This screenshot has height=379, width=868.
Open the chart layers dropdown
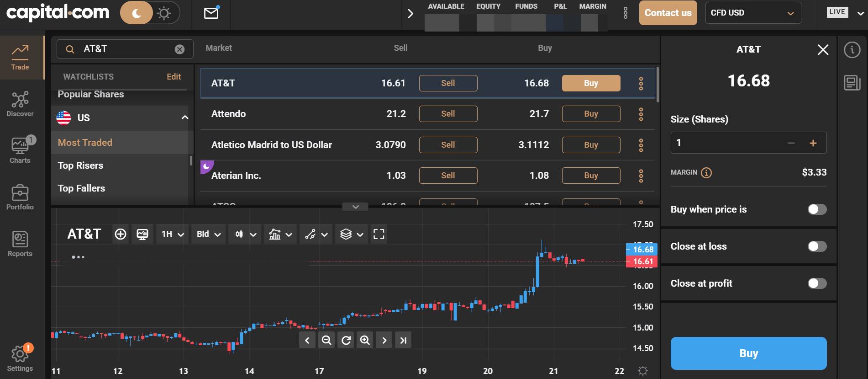click(352, 234)
